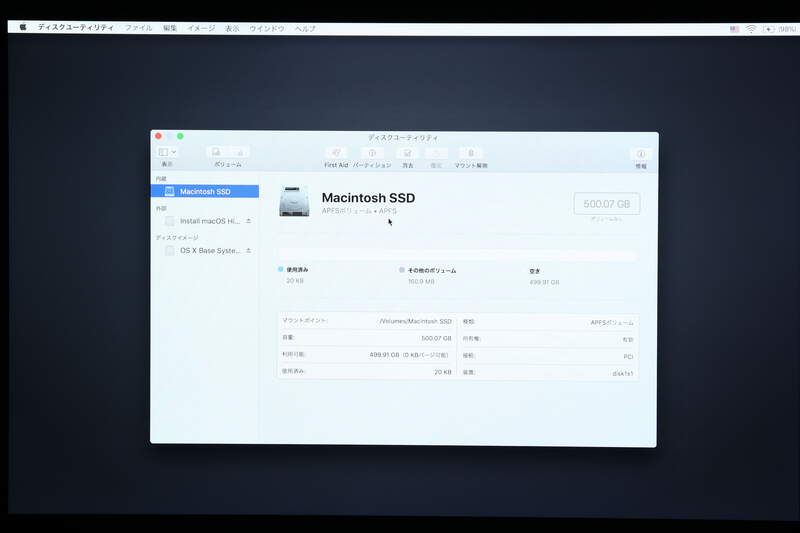Viewport: 800px width, 533px height.
Task: Eject the OS X Base Syste... image
Action: pyautogui.click(x=248, y=250)
